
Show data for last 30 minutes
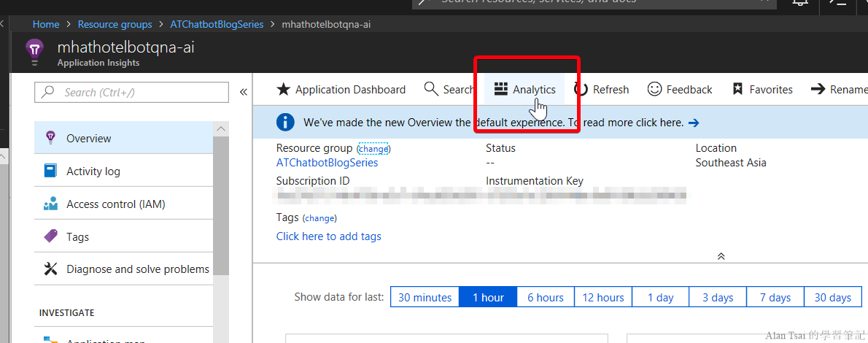(425, 298)
